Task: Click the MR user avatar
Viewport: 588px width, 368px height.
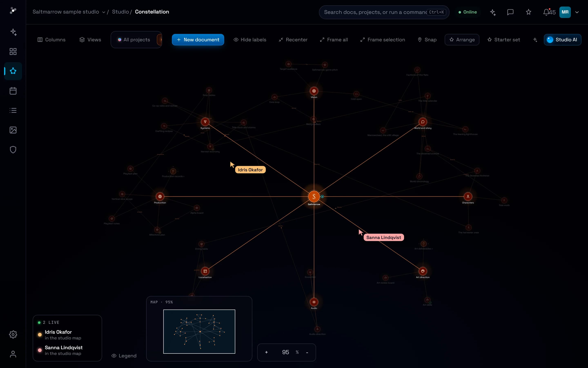Action: [x=565, y=12]
